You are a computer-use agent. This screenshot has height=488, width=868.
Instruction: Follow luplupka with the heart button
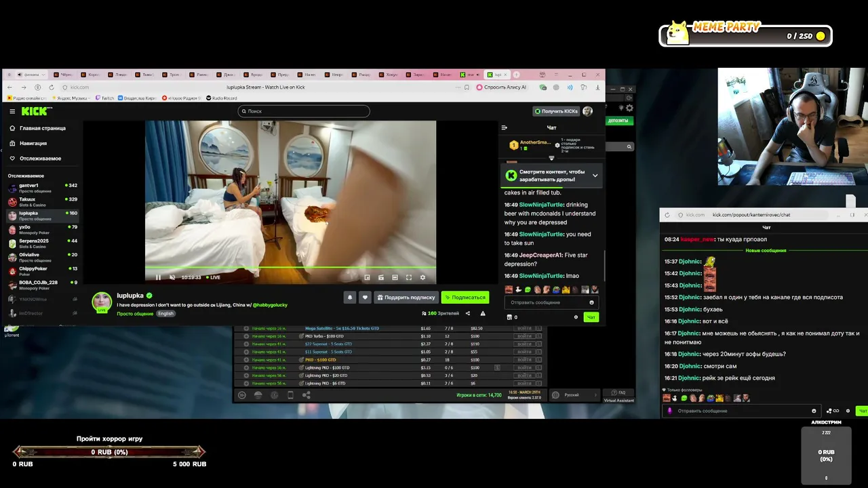365,297
